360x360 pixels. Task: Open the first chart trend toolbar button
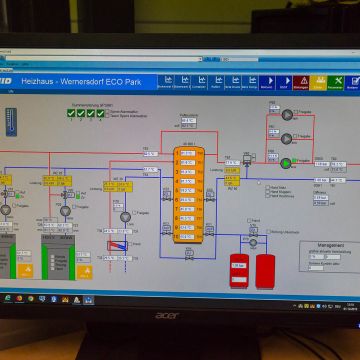point(166,82)
